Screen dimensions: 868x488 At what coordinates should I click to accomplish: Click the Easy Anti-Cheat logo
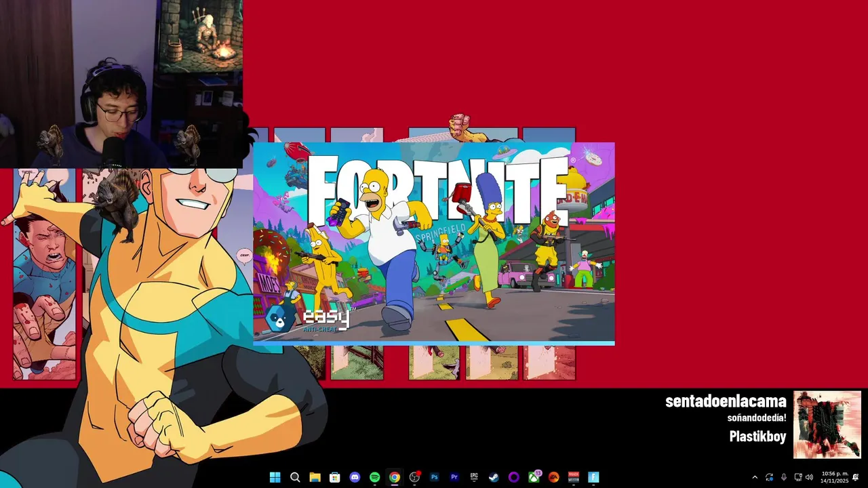(x=309, y=319)
